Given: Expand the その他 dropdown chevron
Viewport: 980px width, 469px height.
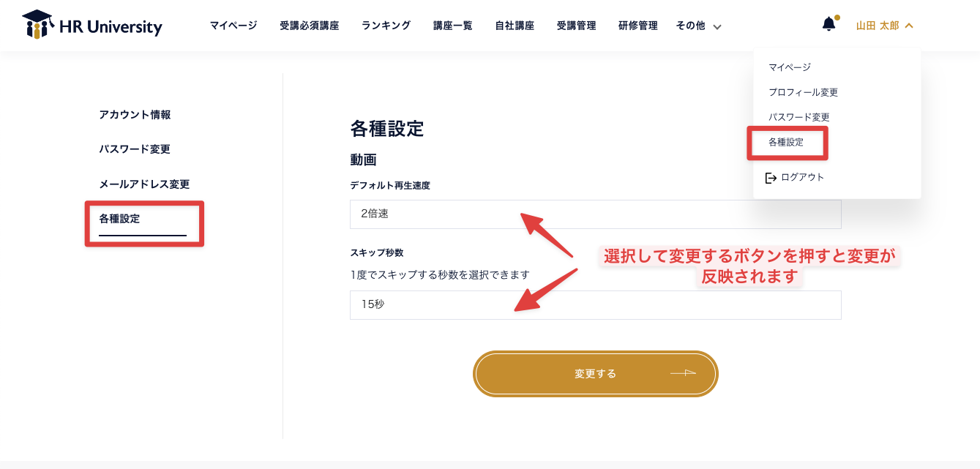Looking at the screenshot, I should click(x=717, y=27).
